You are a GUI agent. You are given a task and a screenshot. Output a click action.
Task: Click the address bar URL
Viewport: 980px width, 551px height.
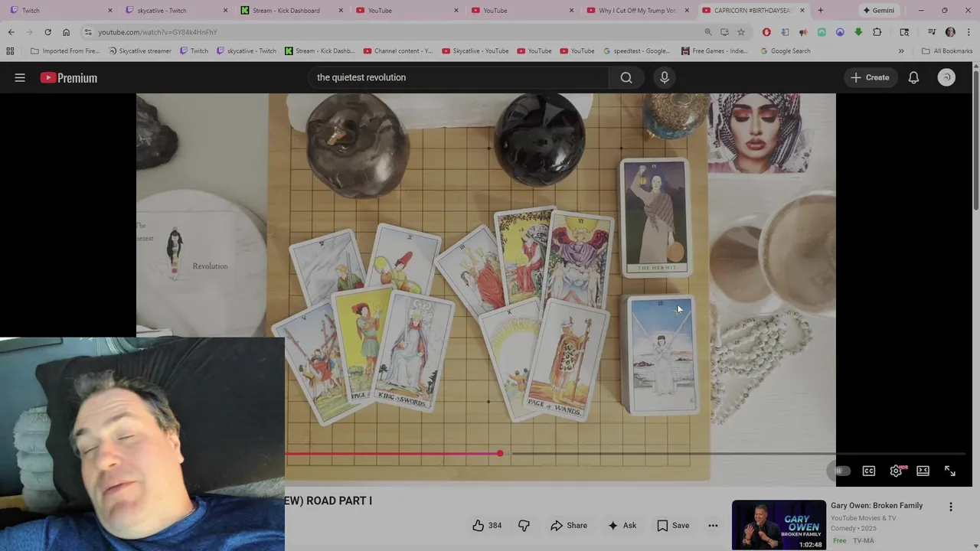click(158, 32)
